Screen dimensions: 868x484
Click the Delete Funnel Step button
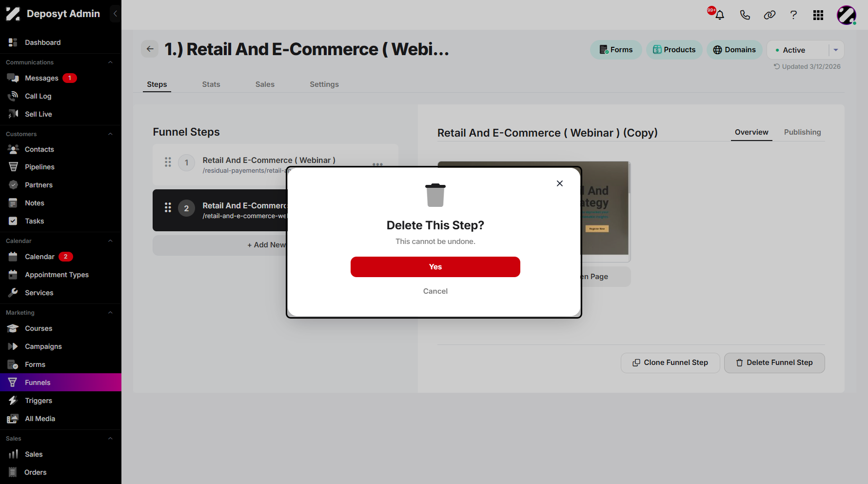point(774,363)
